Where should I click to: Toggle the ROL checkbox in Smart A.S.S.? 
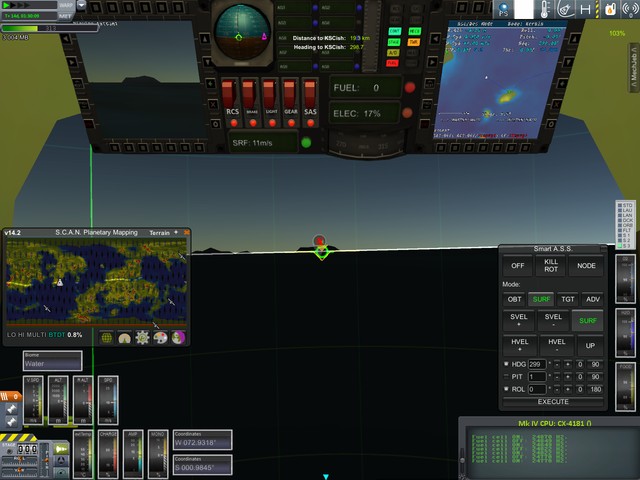(506, 389)
